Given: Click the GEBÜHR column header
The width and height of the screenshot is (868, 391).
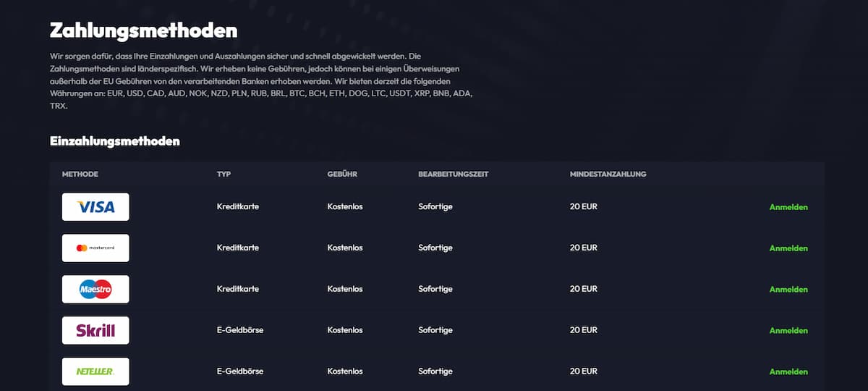Looking at the screenshot, I should coord(342,175).
